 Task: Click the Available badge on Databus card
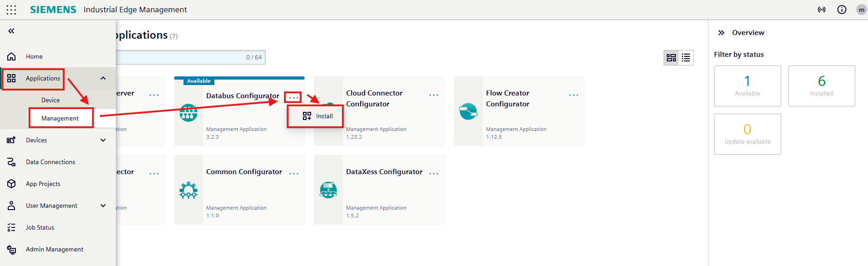coord(199,81)
